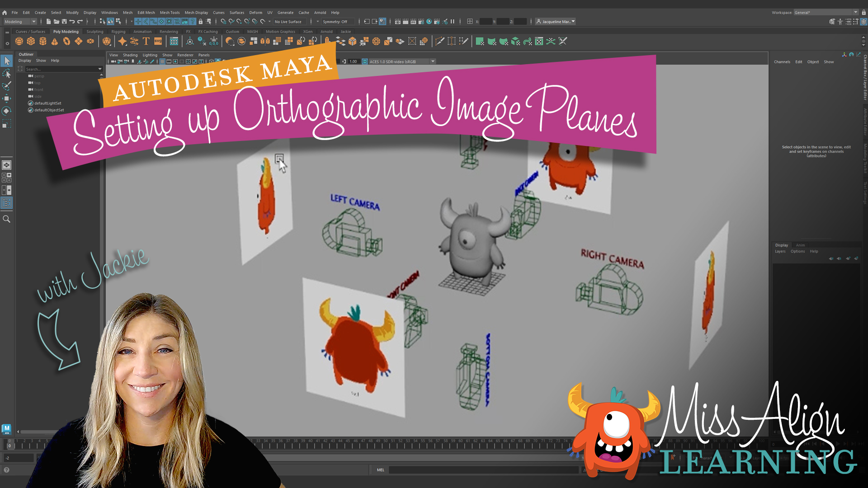Open the shelf options gear menu

tap(7, 44)
